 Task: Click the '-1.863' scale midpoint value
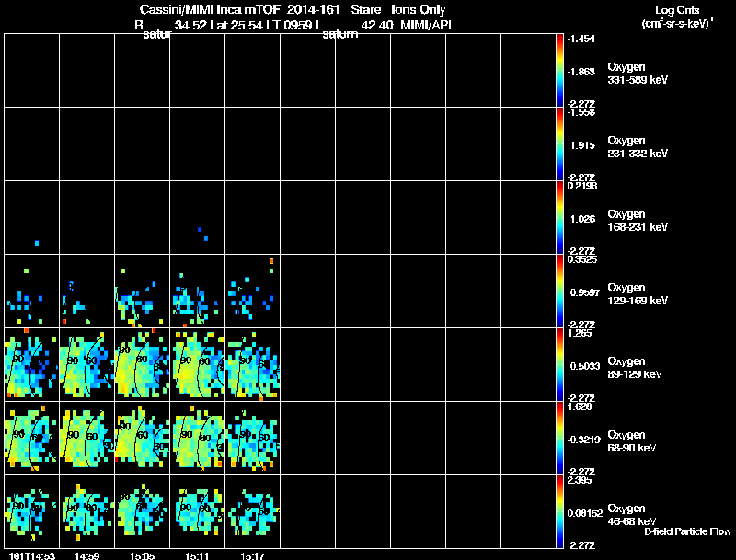pos(581,72)
